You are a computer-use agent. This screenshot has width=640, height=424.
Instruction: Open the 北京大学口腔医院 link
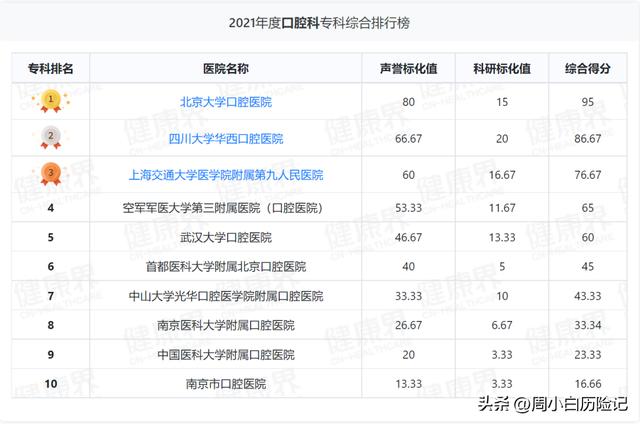tap(226, 102)
